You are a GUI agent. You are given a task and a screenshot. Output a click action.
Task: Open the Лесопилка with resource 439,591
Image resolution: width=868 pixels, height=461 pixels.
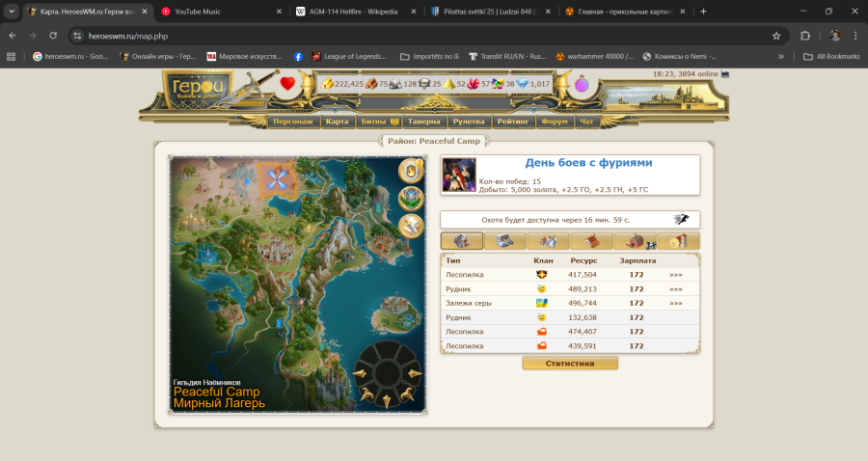[x=465, y=346]
